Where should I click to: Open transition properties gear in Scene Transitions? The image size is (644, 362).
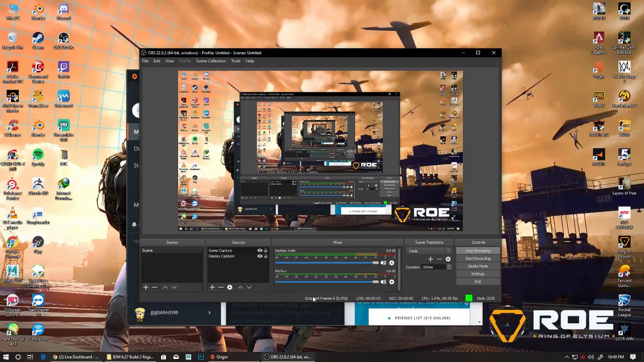coord(448,259)
